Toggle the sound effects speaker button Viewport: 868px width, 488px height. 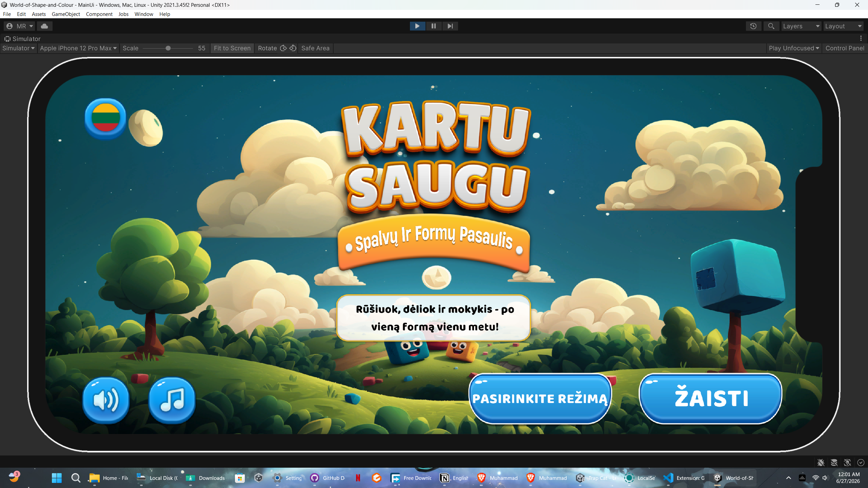(x=106, y=400)
